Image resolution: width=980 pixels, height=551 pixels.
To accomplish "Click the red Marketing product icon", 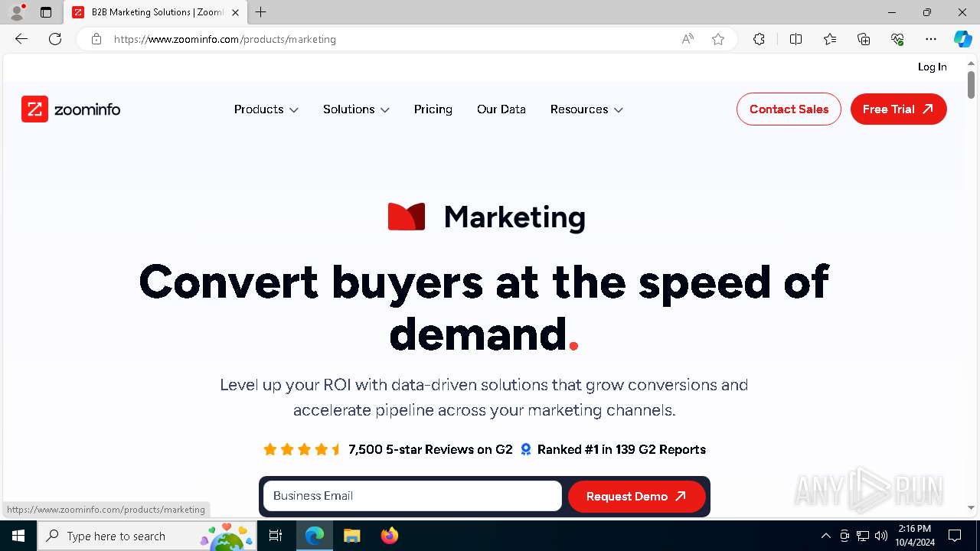I will tap(406, 217).
